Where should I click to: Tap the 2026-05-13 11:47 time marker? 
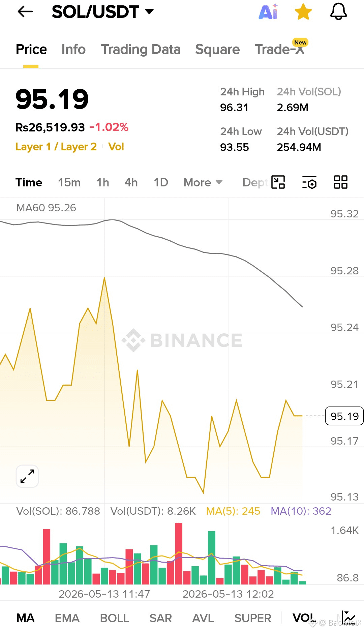click(x=104, y=594)
